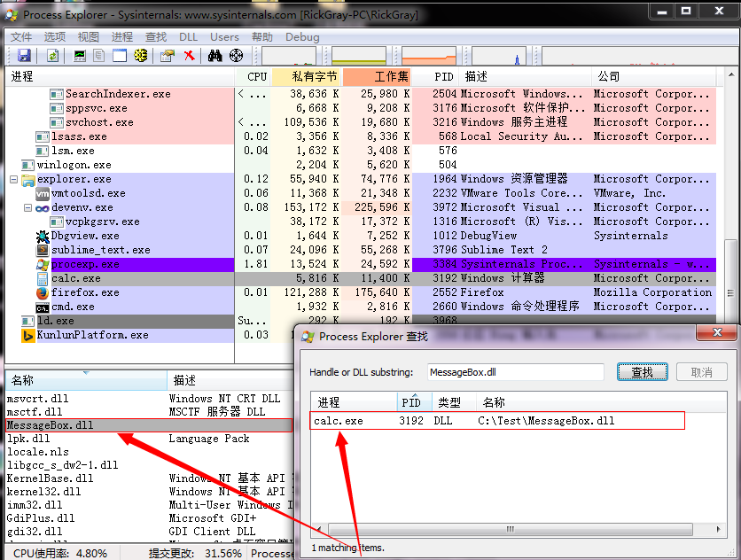741x560 pixels.
Task: Click the Save toolbar icon
Action: [24, 56]
